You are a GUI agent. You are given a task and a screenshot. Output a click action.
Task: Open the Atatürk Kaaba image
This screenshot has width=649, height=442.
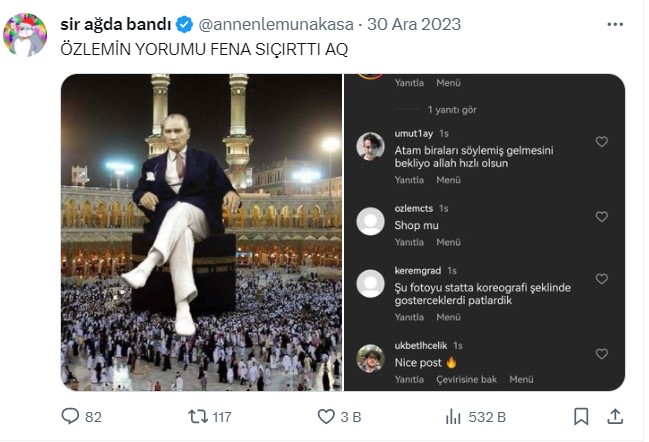point(201,232)
